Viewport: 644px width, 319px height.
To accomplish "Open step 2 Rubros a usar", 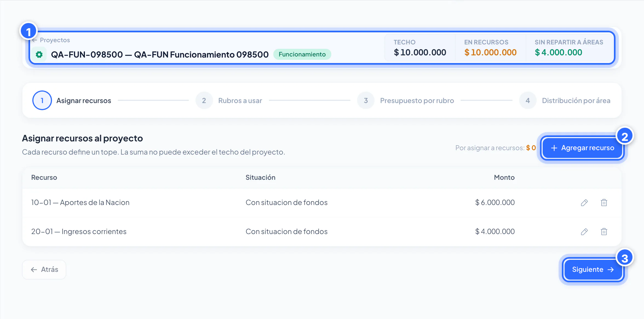I will pyautogui.click(x=229, y=101).
